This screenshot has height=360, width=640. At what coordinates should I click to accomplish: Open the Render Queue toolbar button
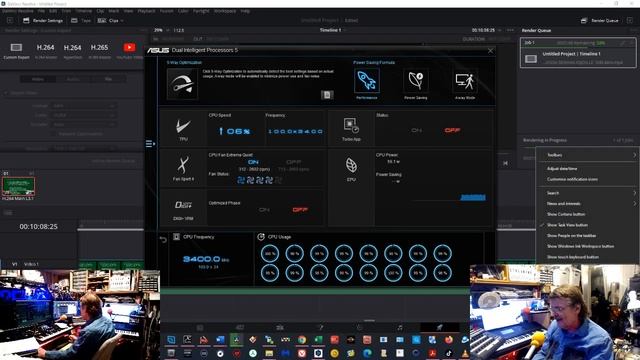(600, 20)
